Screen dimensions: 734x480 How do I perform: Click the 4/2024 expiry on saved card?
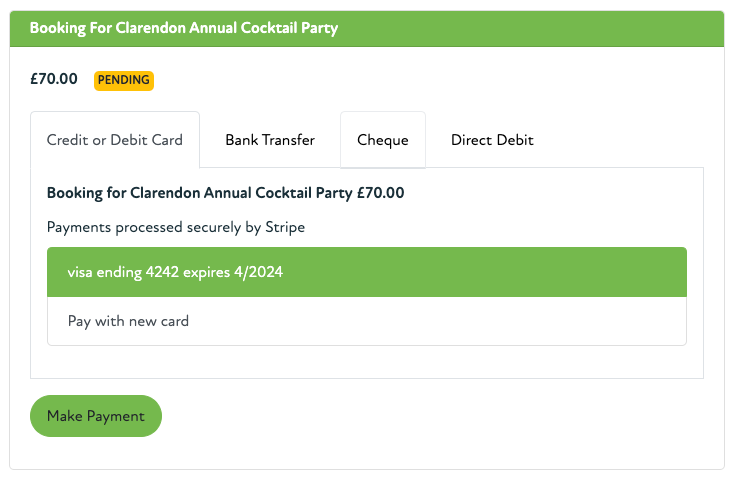tap(258, 272)
